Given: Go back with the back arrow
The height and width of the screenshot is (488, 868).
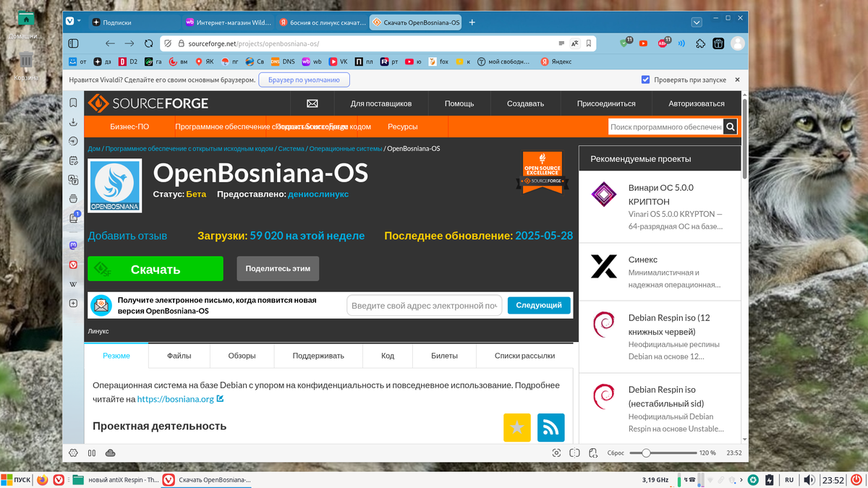Looking at the screenshot, I should 109,43.
